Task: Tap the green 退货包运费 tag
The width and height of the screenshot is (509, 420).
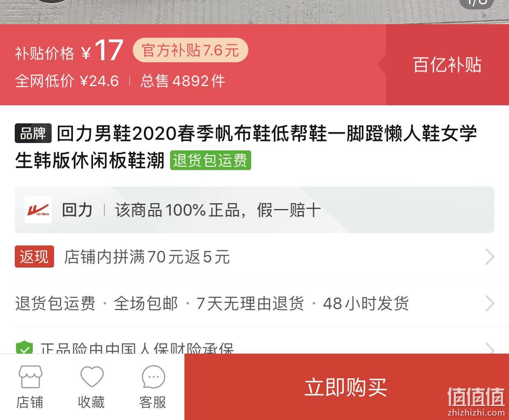Action: click(x=210, y=160)
